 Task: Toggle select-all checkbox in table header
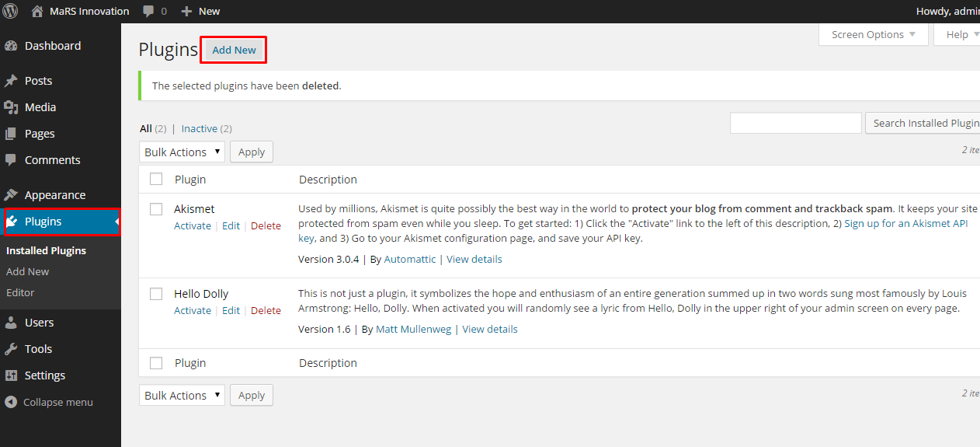[156, 179]
